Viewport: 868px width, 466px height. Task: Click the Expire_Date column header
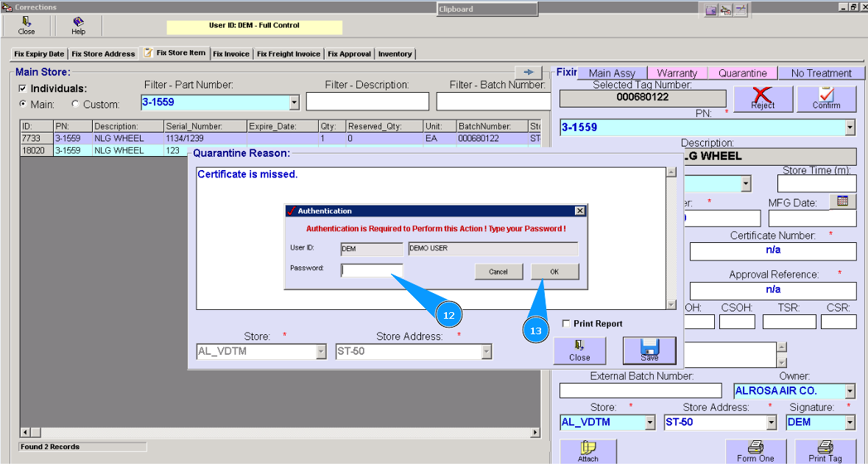[x=282, y=126]
